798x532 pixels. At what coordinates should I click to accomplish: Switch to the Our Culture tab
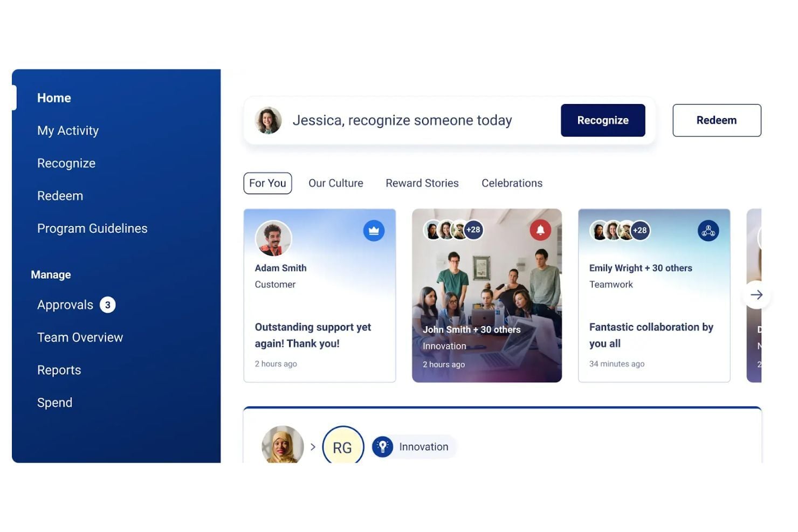[x=335, y=183]
